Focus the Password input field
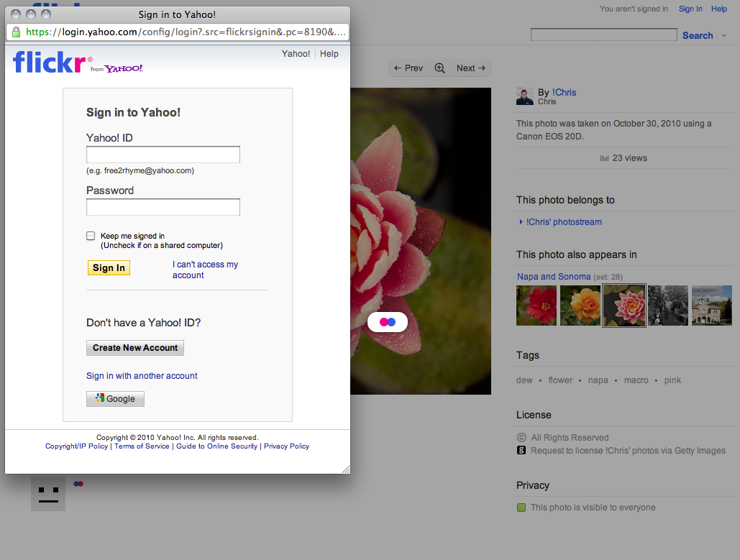 [163, 207]
